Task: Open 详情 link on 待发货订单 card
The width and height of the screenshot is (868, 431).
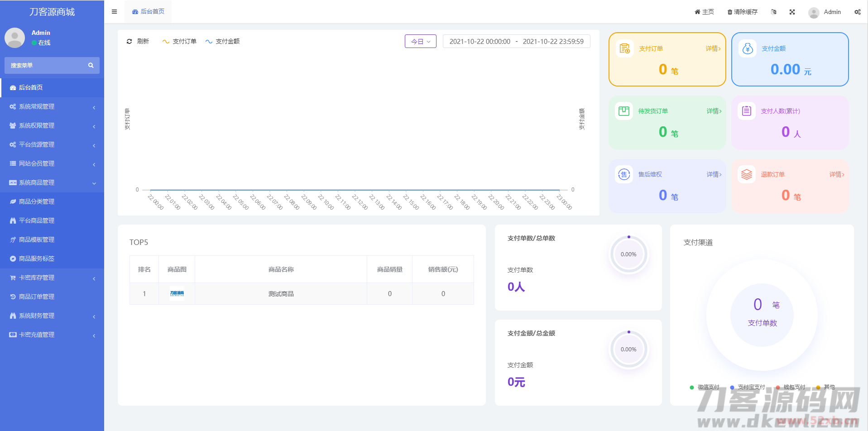Action: click(x=714, y=111)
